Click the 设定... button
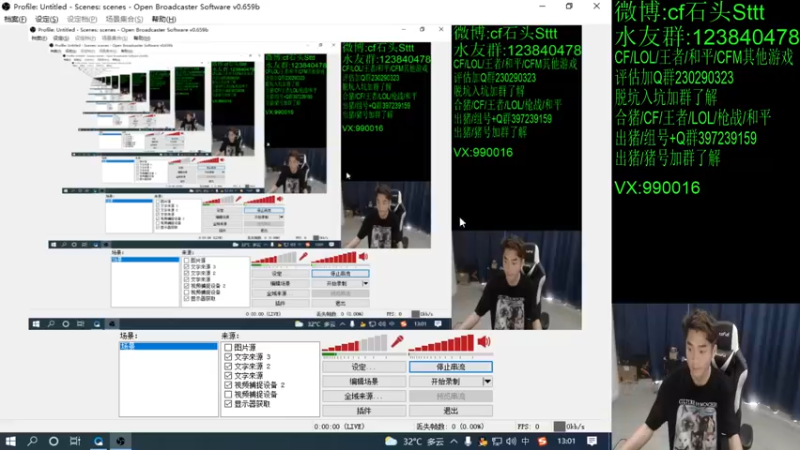The image size is (800, 450). tap(364, 367)
